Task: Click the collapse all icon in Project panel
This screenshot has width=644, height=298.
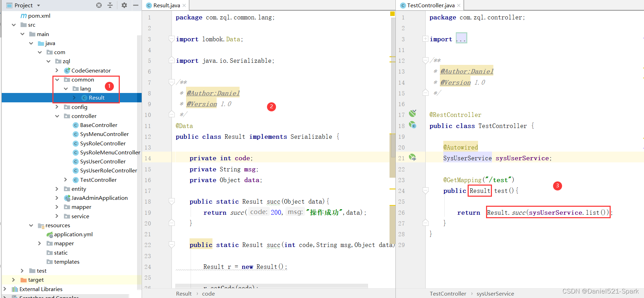Action: click(110, 5)
